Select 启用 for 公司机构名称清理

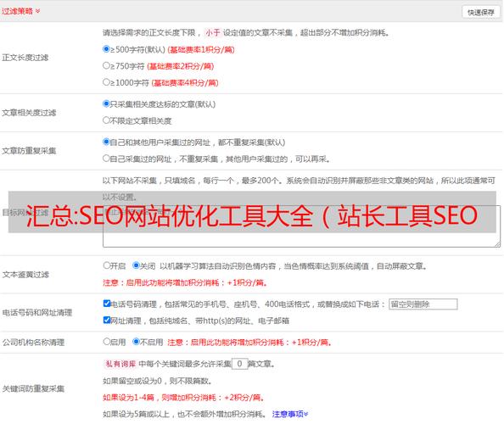point(107,342)
